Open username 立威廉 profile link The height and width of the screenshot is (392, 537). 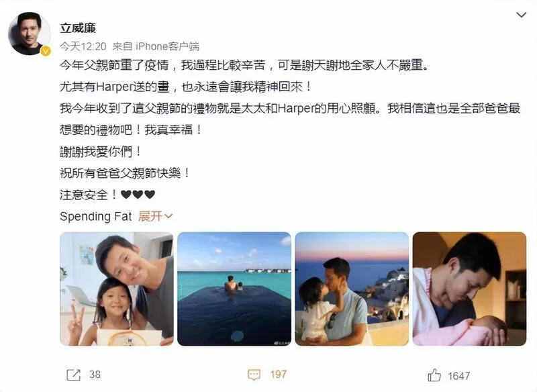click(78, 28)
